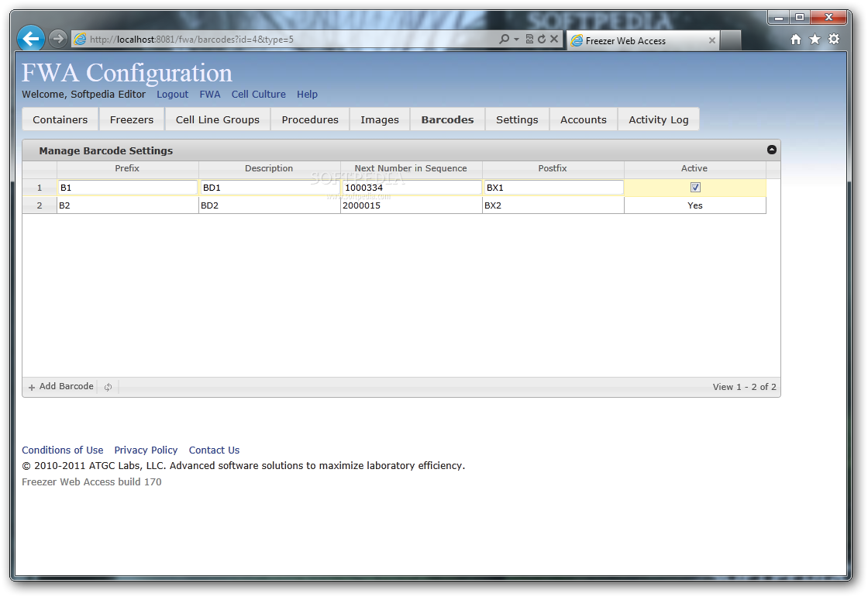Edit the sequence field containing 1000334
The image size is (868, 597).
pyautogui.click(x=412, y=188)
